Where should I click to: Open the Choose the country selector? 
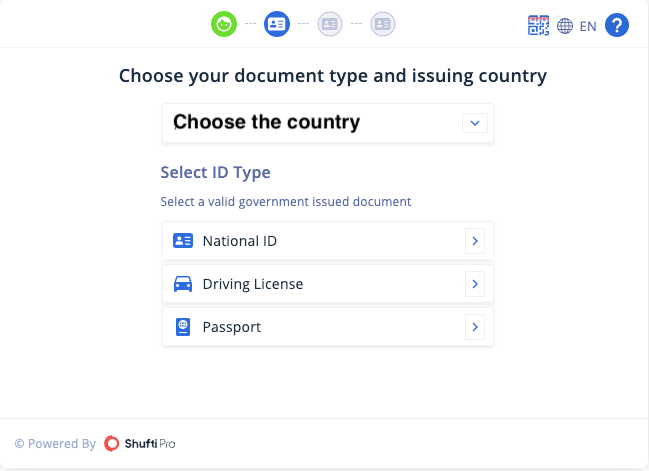click(328, 123)
